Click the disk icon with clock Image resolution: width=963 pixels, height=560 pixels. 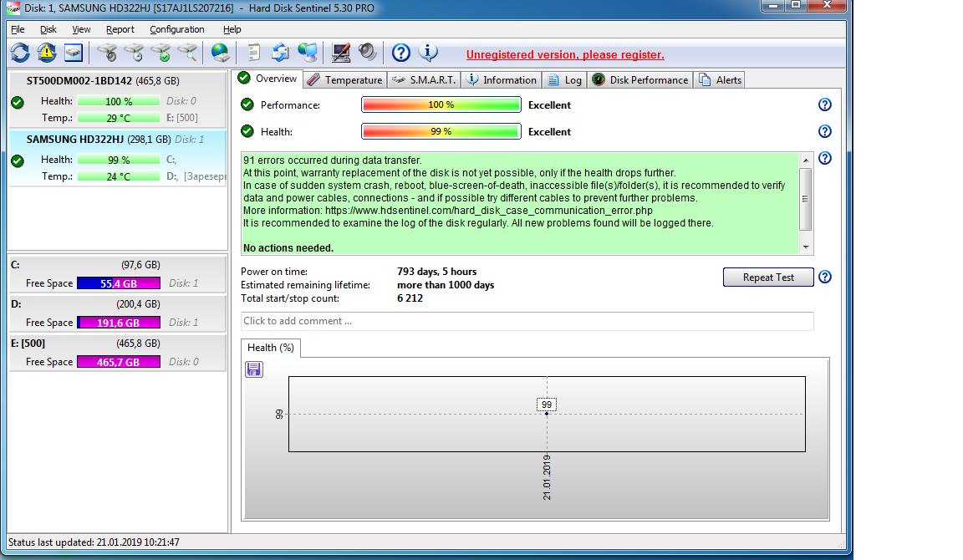[x=135, y=53]
